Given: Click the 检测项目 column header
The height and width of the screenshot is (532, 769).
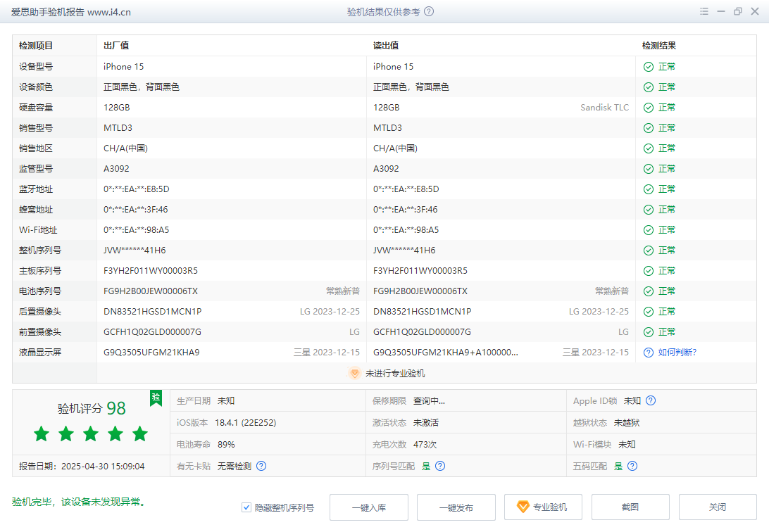Looking at the screenshot, I should coord(36,46).
